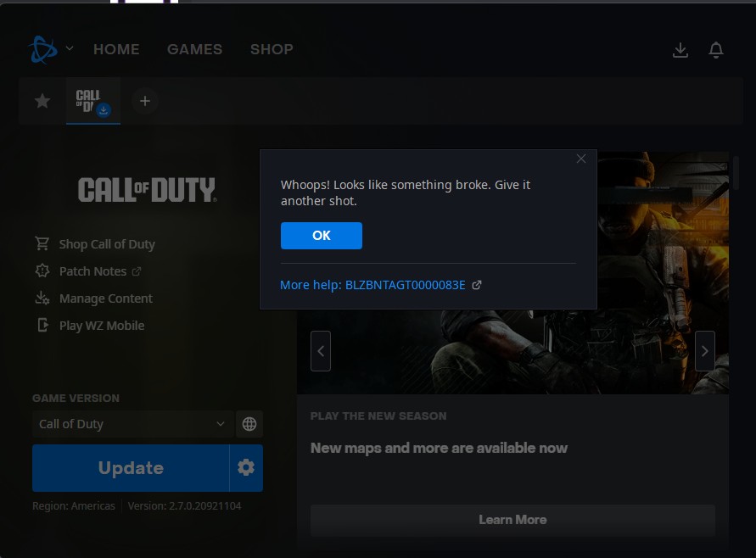Expand the Call of Duty game version dropdown
The height and width of the screenshot is (558, 756).
click(x=133, y=424)
